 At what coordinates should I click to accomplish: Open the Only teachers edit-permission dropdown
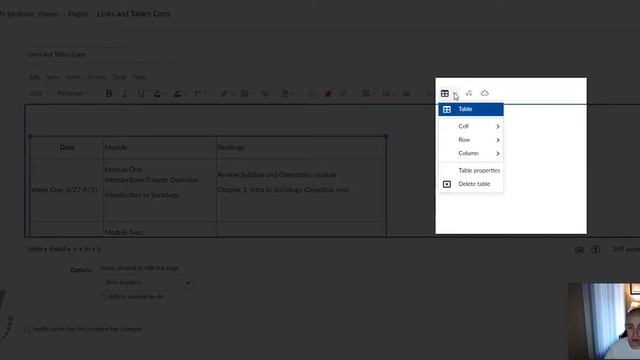tap(146, 282)
